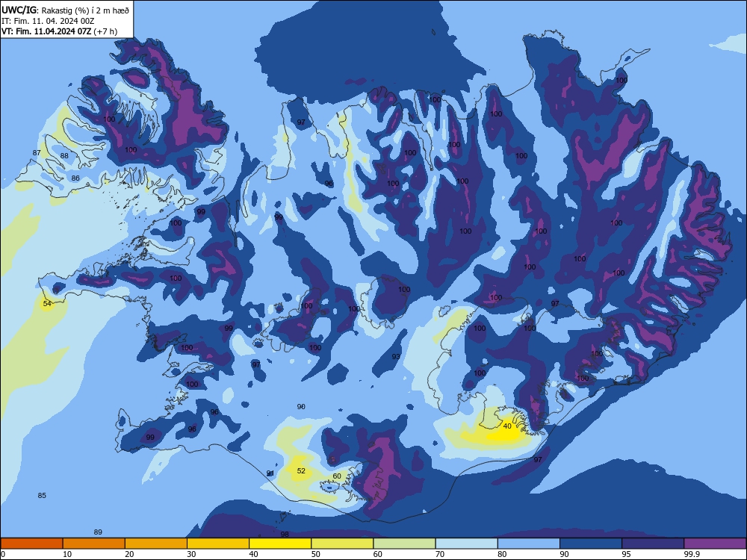
Task: Click the map value '40' in the yellow patch
Action: [507, 426]
